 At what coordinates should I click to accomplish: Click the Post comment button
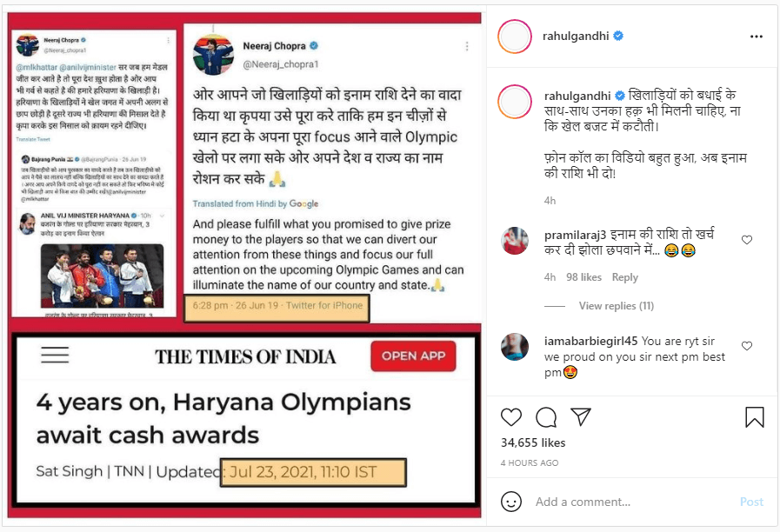[x=751, y=502]
